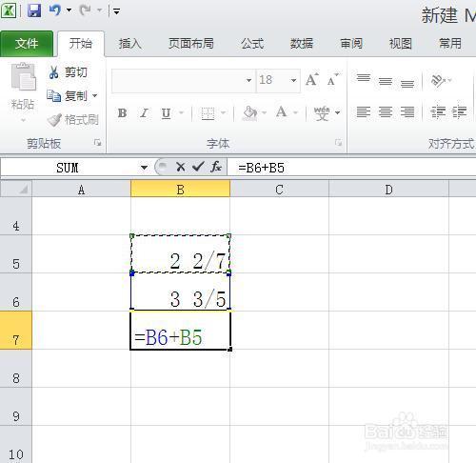Click the Cut scissors icon
Viewport: 476px width, 463px height.
tap(53, 72)
